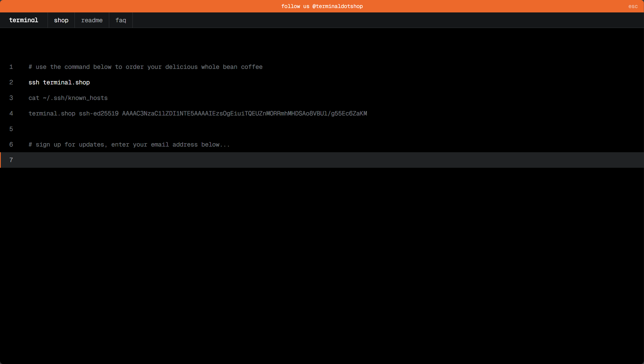Follow the @terminaldotshop banner link
The width and height of the screenshot is (644, 364).
pos(322,6)
